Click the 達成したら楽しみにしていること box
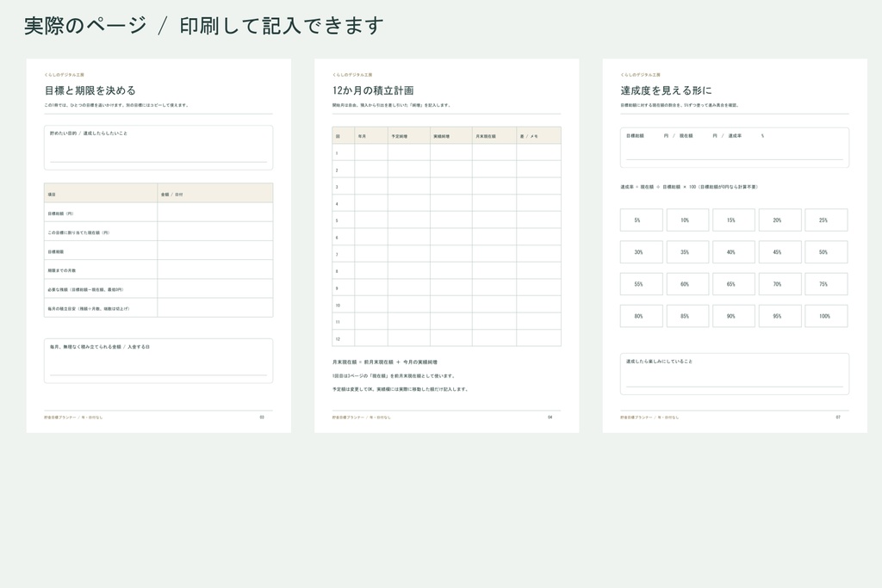 click(735, 374)
